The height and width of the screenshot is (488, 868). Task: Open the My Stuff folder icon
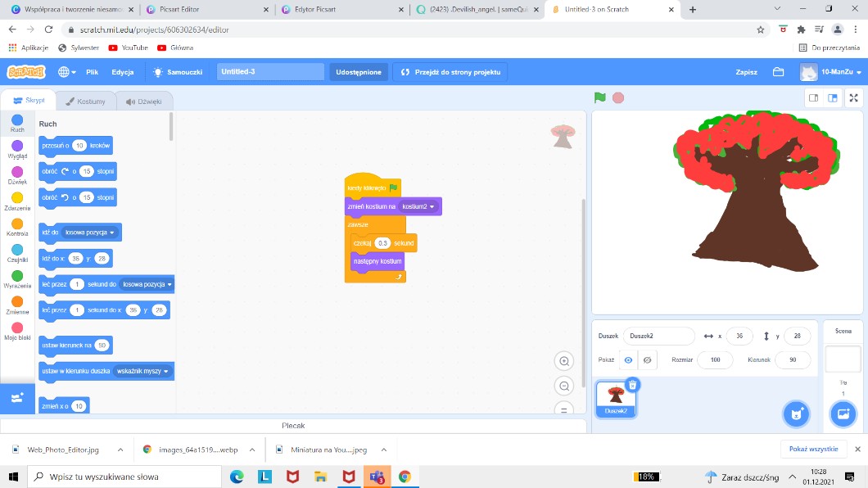[x=778, y=72]
